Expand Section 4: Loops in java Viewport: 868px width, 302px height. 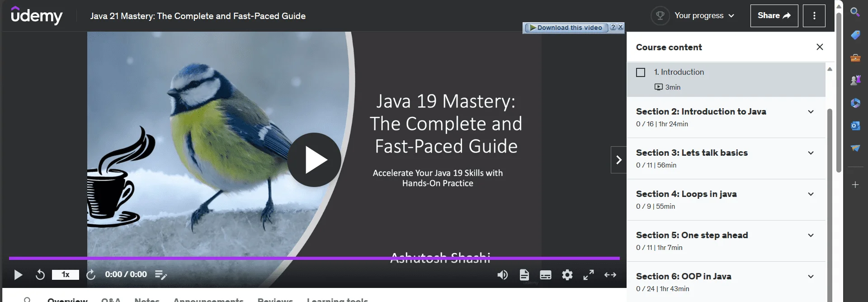[x=726, y=200]
